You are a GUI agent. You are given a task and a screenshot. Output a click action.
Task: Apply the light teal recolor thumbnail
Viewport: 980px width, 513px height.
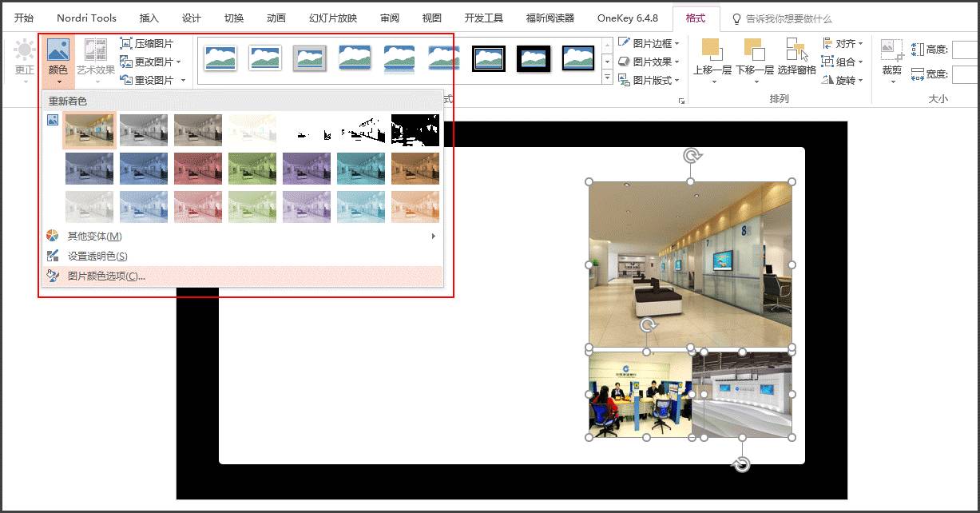coord(362,206)
